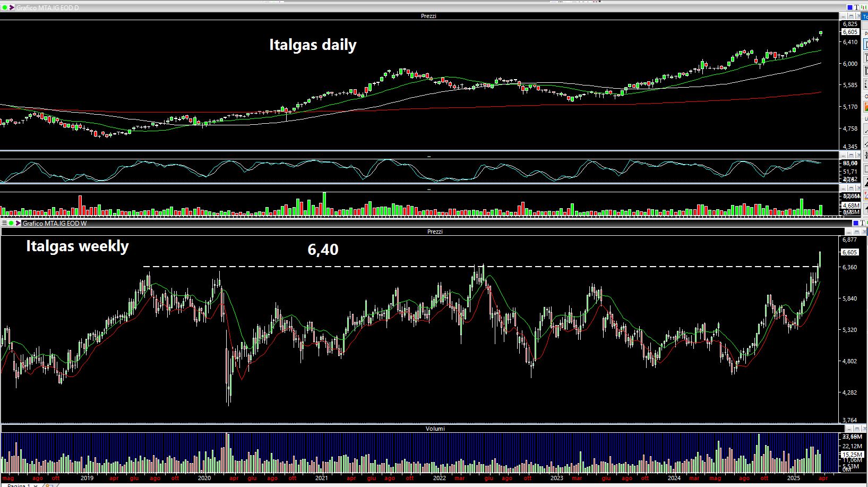This screenshot has height=487, width=868.
Task: Click the 6,877 price level on weekly axis
Action: pyautogui.click(x=849, y=240)
